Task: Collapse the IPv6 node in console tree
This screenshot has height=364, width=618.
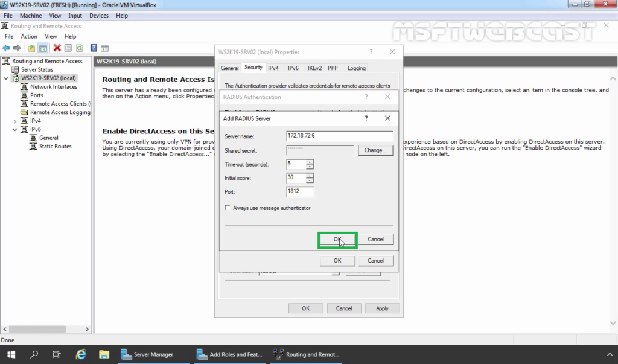Action: [x=15, y=129]
